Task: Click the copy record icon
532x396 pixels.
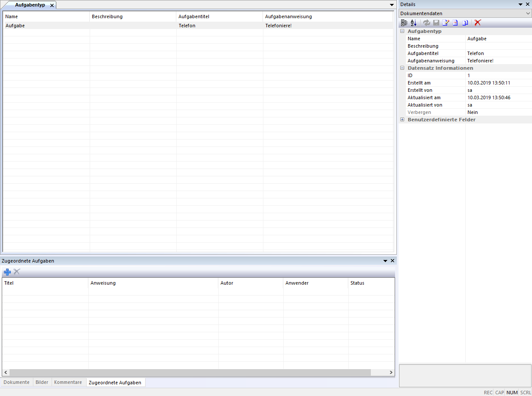Action: click(x=465, y=23)
